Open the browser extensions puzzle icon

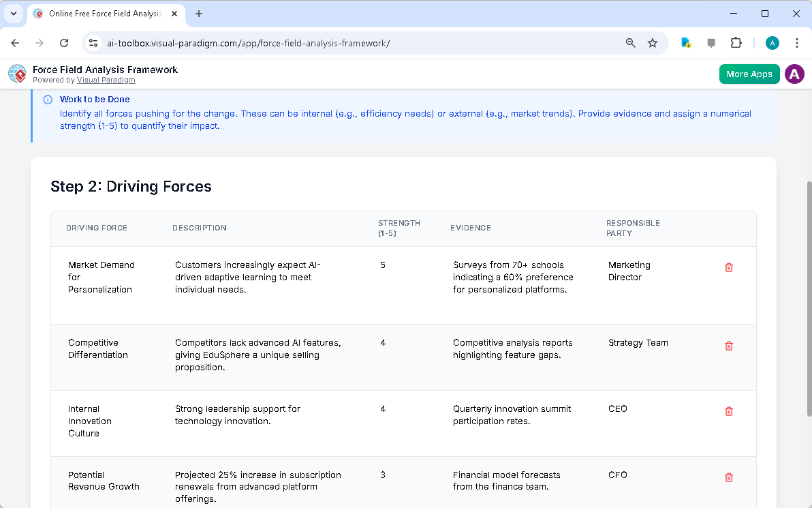[x=736, y=42]
